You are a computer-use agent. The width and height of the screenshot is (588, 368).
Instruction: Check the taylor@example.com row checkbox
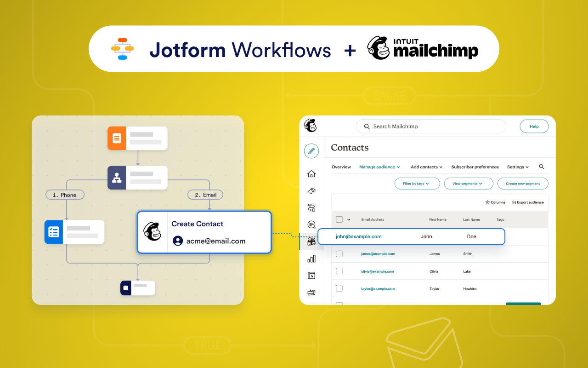(339, 288)
